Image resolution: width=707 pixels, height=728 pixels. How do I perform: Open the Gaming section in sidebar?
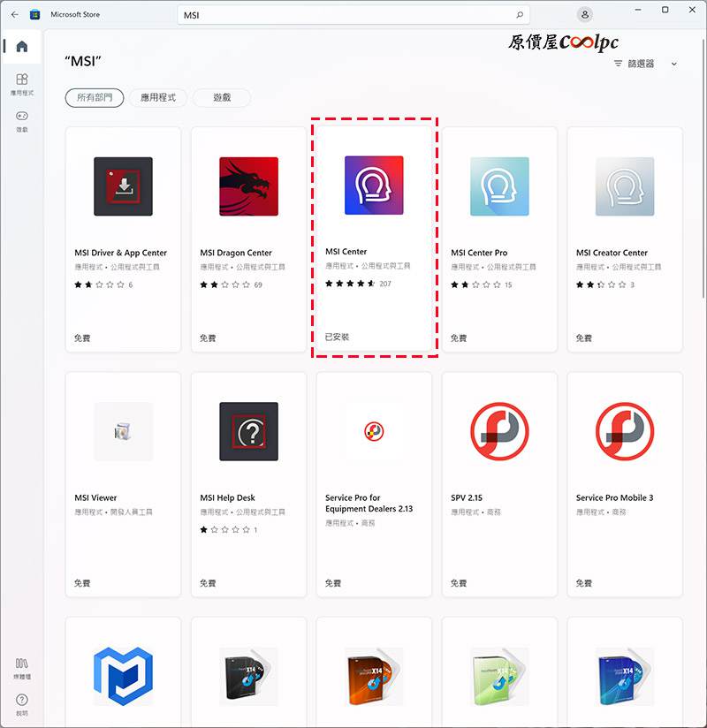tap(21, 120)
